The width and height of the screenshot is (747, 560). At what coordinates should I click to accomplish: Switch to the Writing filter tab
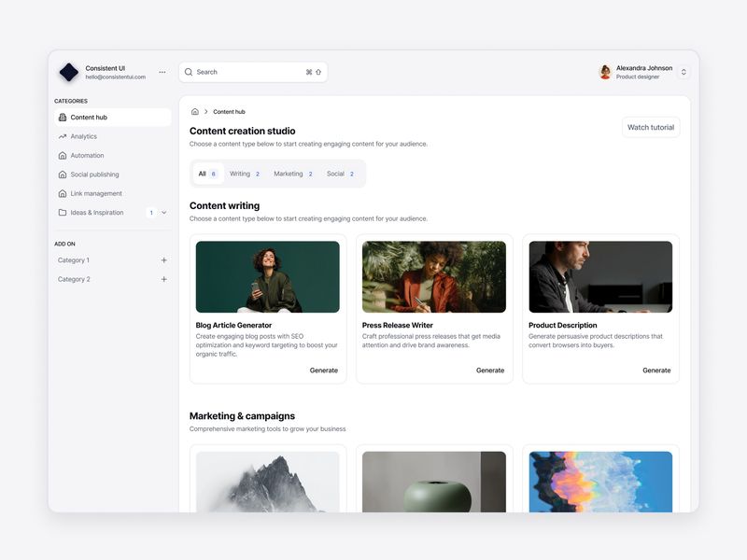(x=242, y=174)
